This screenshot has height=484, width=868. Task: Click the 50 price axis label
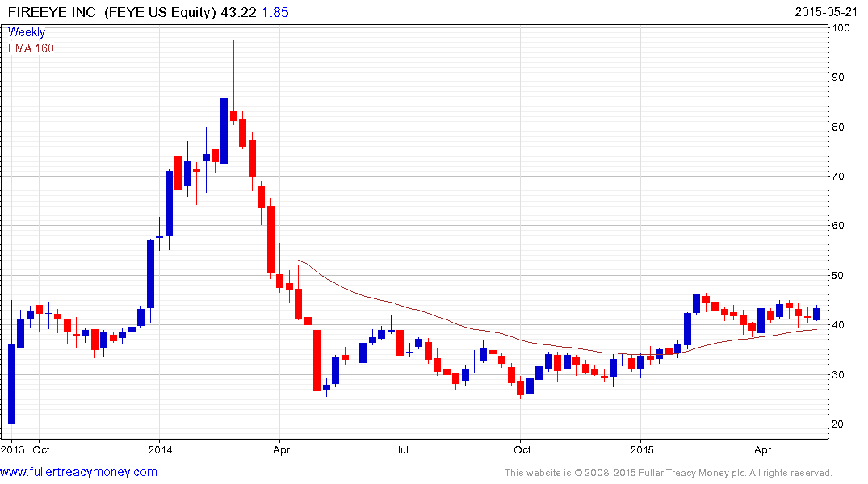838,275
